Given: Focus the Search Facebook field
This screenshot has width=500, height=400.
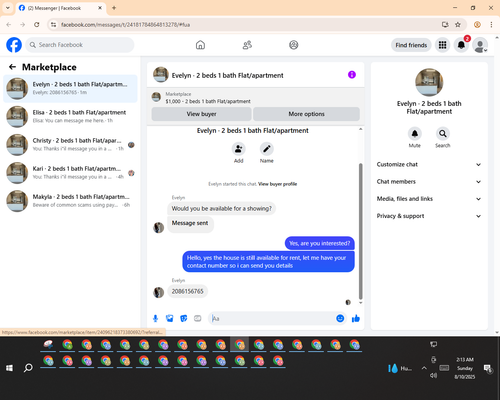Looking at the screenshot, I should pos(80,45).
